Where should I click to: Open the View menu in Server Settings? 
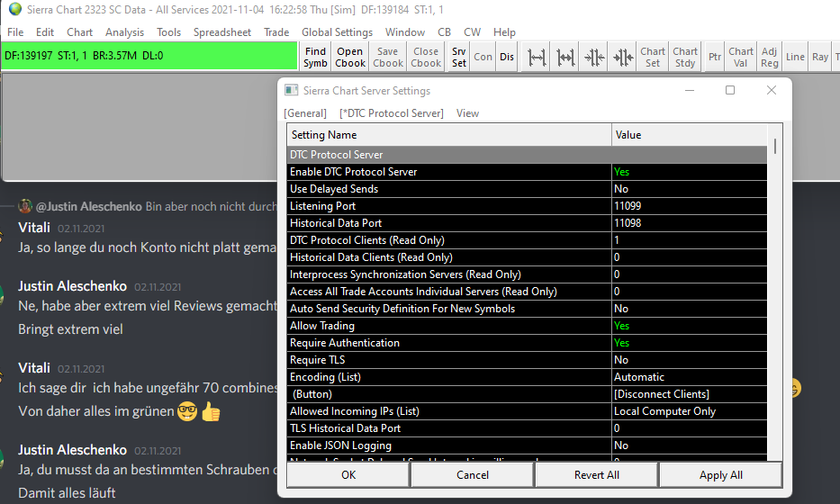click(x=467, y=113)
